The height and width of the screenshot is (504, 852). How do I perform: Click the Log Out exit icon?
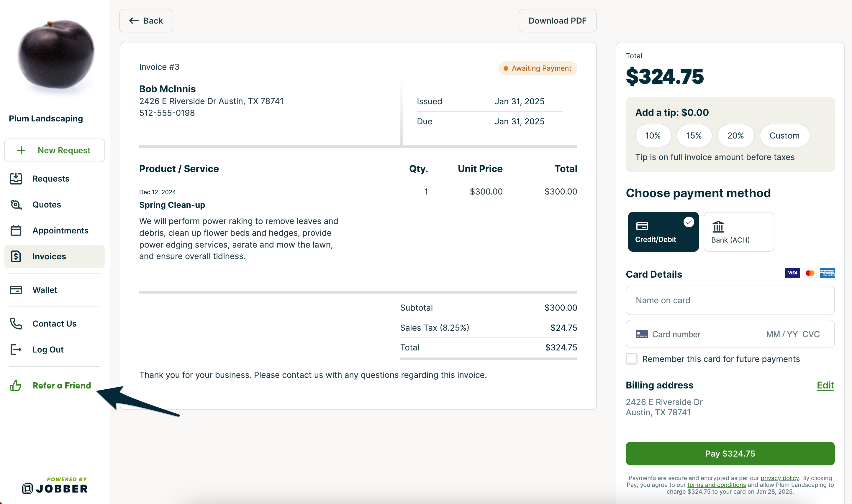click(16, 350)
